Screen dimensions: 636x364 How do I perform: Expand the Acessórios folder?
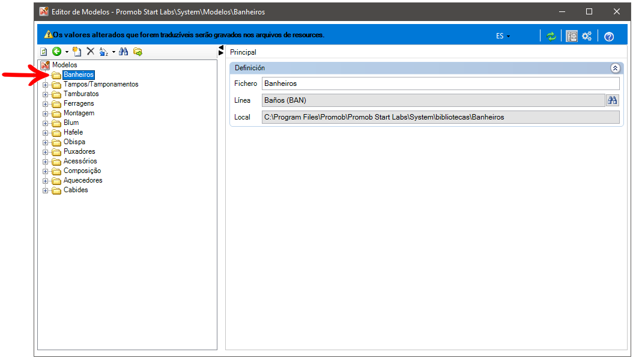(46, 162)
